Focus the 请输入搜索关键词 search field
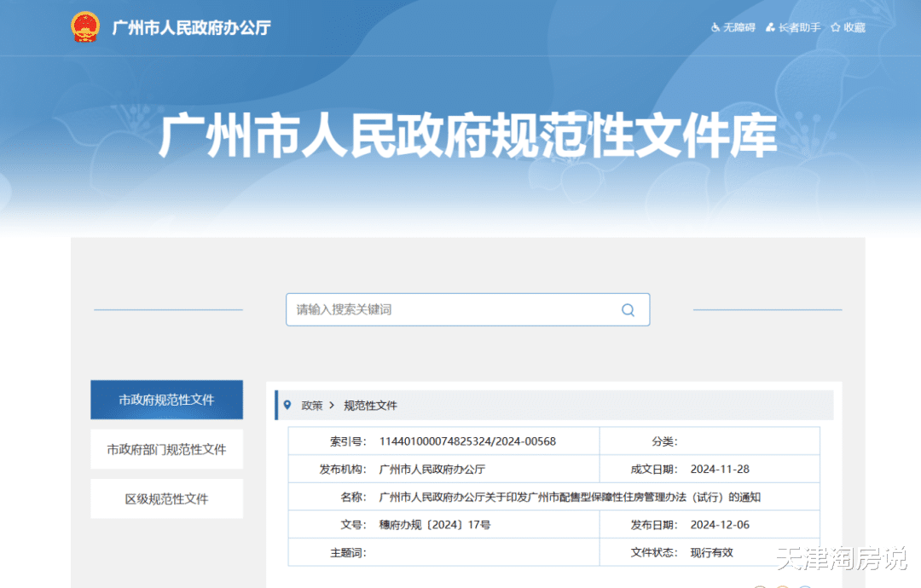 coord(467,310)
